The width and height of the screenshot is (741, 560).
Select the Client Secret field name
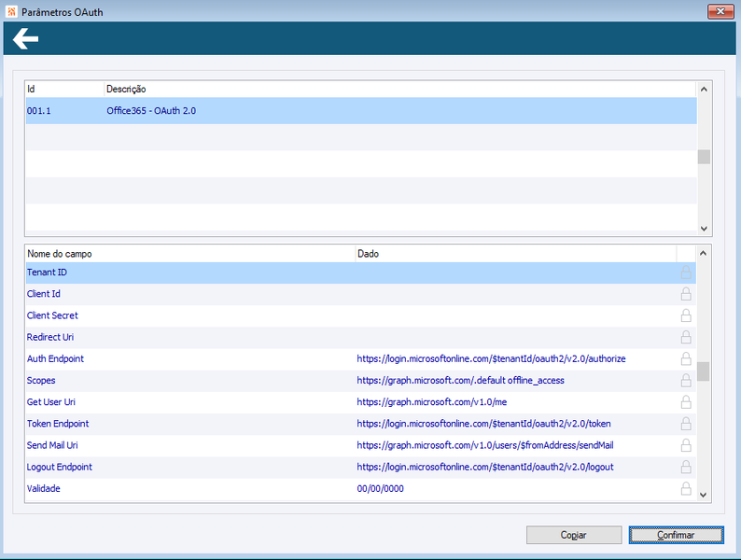(x=52, y=315)
